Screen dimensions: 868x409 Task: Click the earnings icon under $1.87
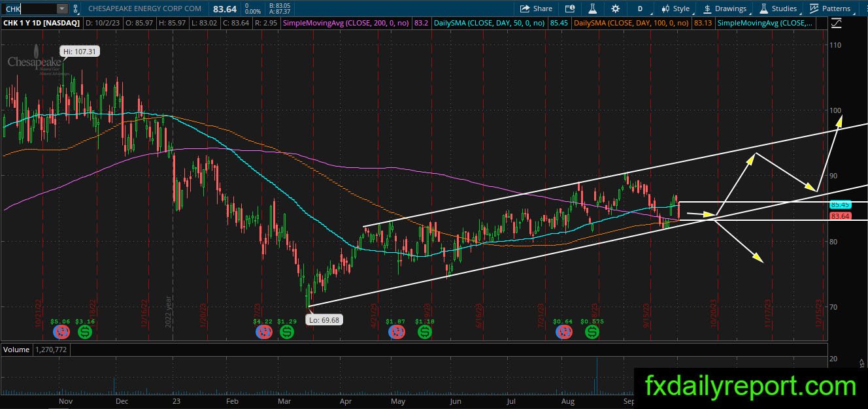396,332
